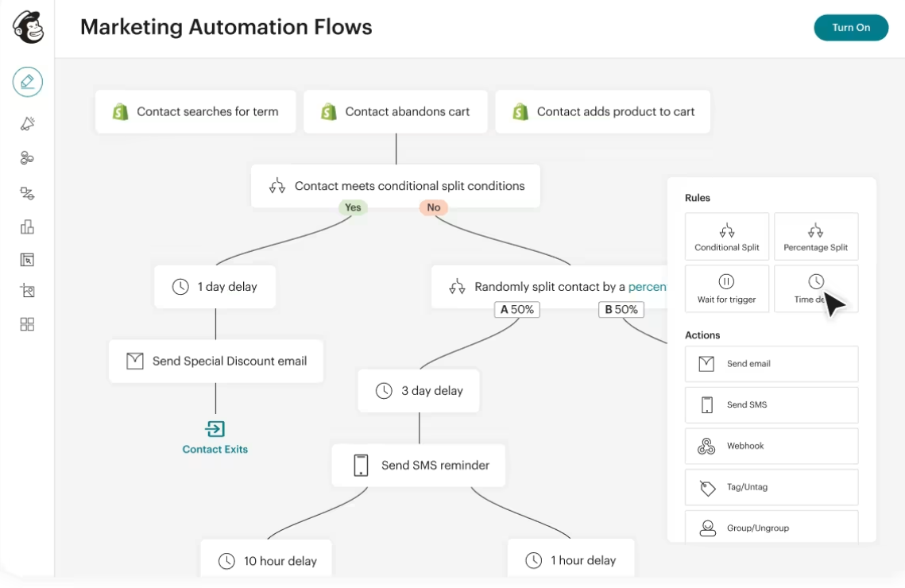
Task: Click Shopify icon on Contact abandons cart
Action: coord(328,112)
